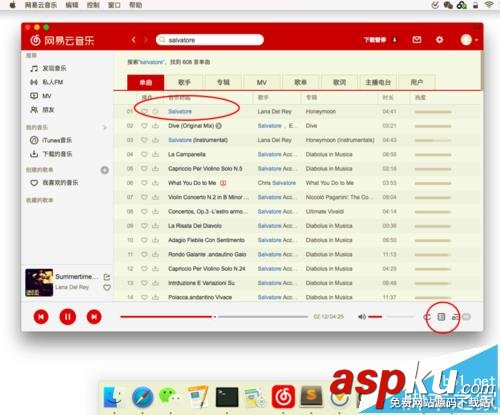Share the Summertime song icon
Viewport: 500px width, 415px height.
tap(107, 277)
